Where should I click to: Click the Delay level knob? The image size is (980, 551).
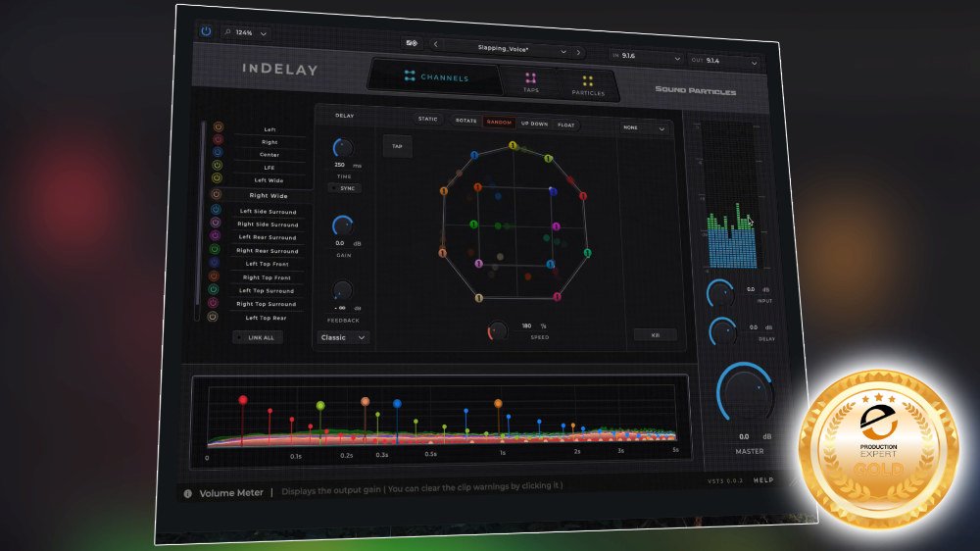pyautogui.click(x=723, y=331)
